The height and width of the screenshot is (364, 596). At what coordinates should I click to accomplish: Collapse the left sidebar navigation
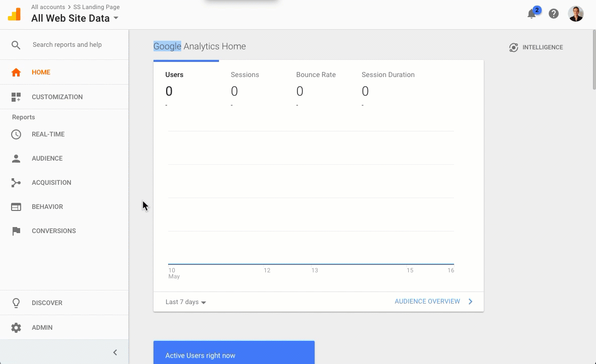115,352
